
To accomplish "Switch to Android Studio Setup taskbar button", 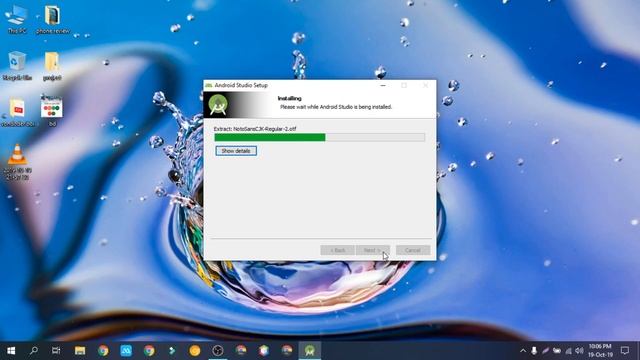I will coord(310,351).
